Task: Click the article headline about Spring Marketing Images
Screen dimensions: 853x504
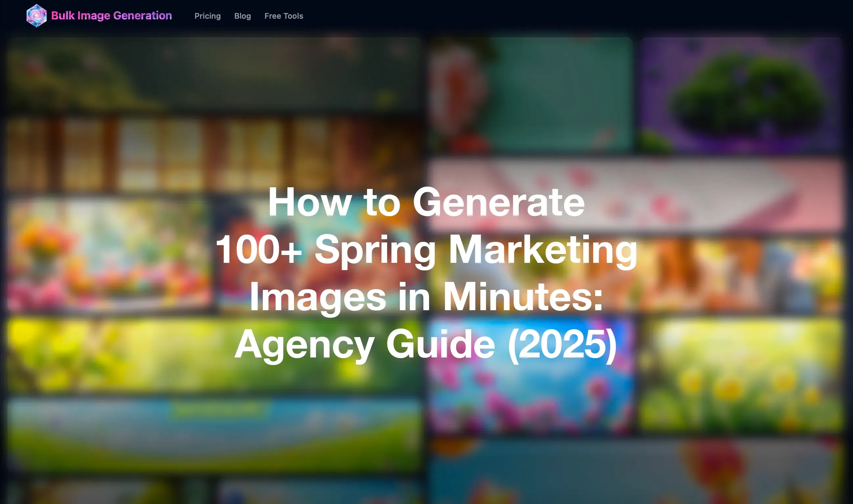Action: tap(426, 273)
